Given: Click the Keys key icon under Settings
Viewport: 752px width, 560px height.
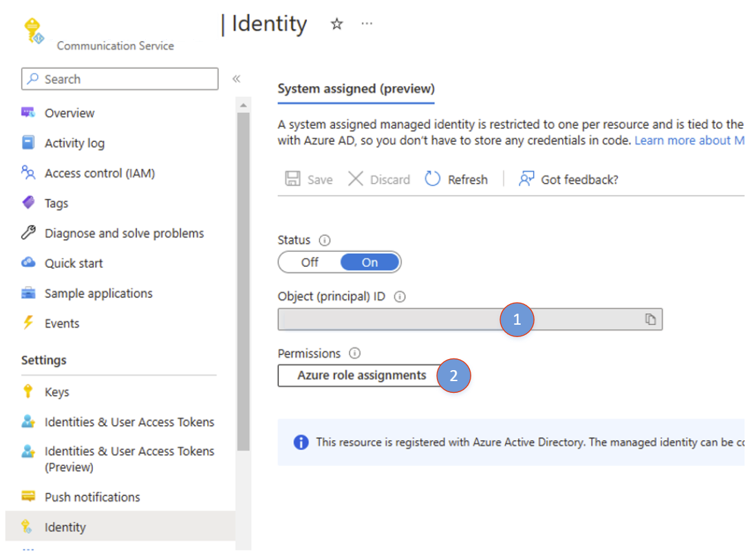Looking at the screenshot, I should click(28, 391).
